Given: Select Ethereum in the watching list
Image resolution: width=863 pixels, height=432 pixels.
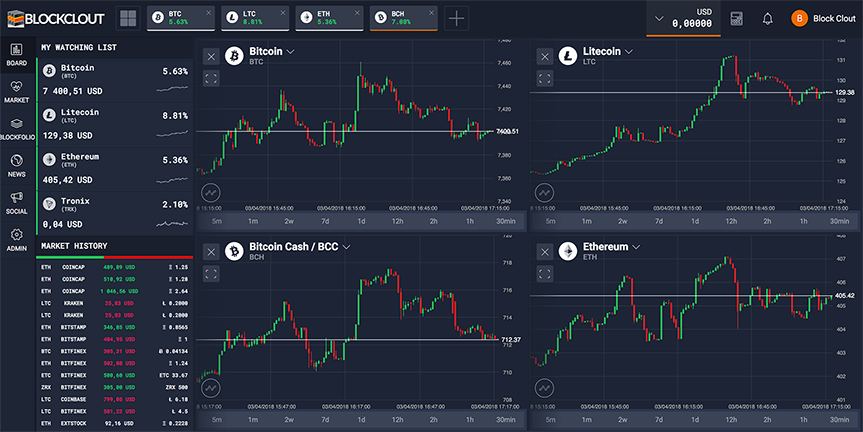Looking at the screenshot, I should click(x=115, y=169).
